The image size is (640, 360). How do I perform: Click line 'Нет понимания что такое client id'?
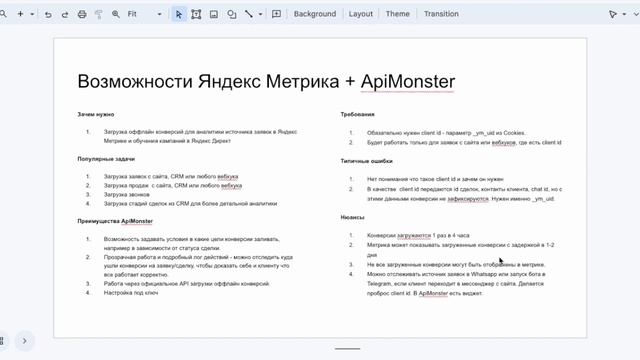coord(435,179)
